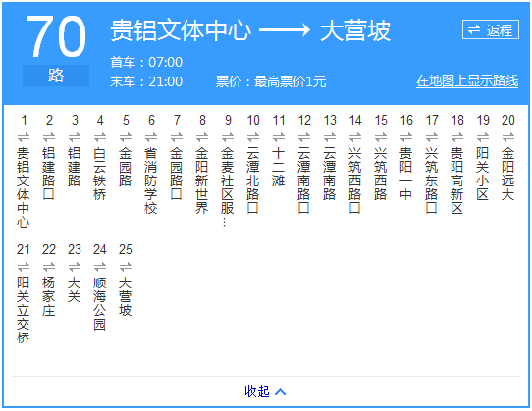
Task: Click the 首车：07:00 first-bus time
Action: point(146,62)
